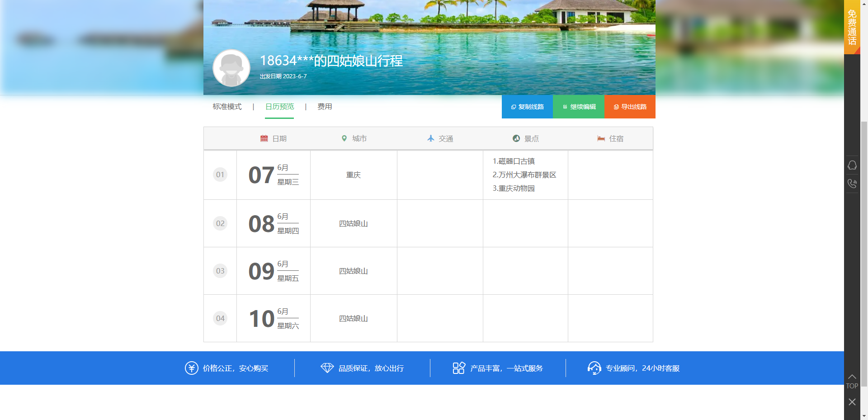868x420 pixels.
Task: Click the date 08 星期四 cell
Action: pyautogui.click(x=274, y=223)
